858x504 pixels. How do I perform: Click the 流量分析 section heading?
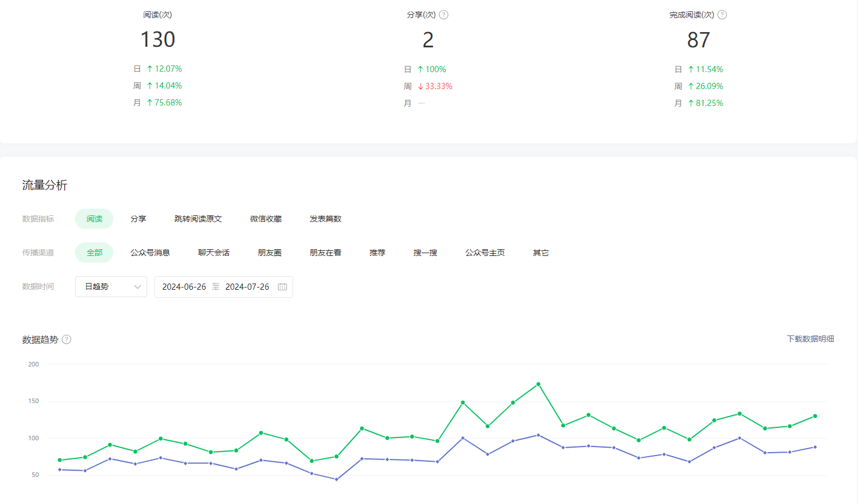point(45,185)
